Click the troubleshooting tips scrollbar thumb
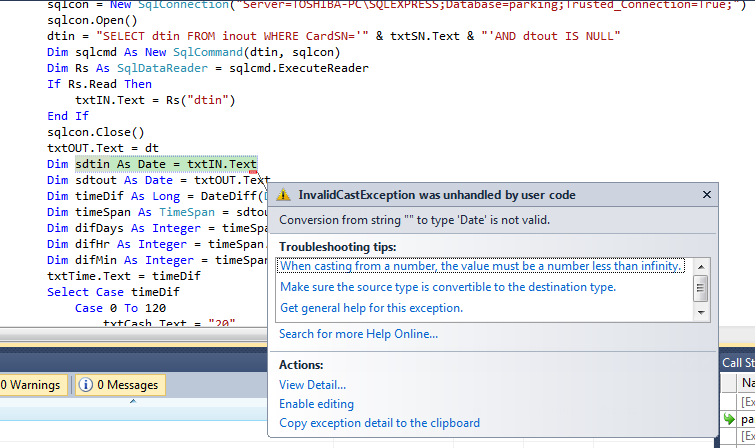Image resolution: width=755 pixels, height=448 pixels. coord(701,288)
